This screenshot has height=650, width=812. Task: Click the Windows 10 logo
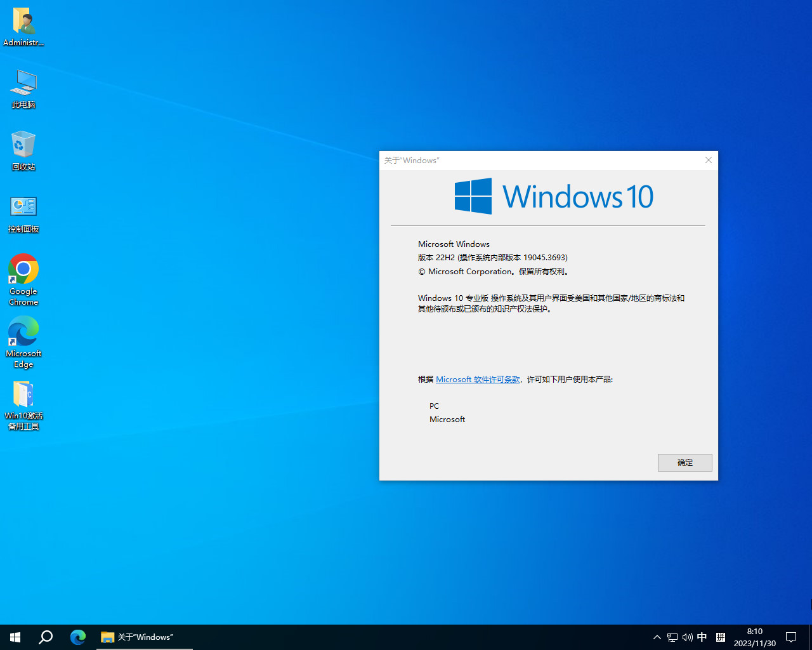pyautogui.click(x=554, y=196)
